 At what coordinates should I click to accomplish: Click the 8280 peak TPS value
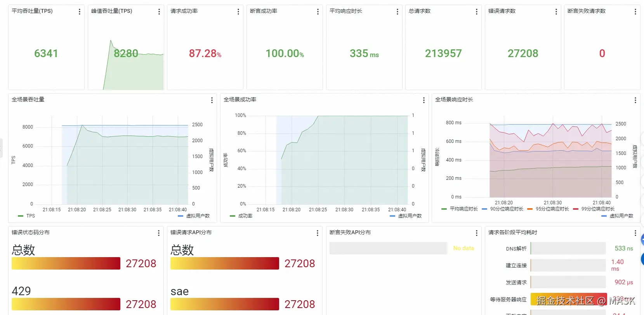click(x=126, y=53)
